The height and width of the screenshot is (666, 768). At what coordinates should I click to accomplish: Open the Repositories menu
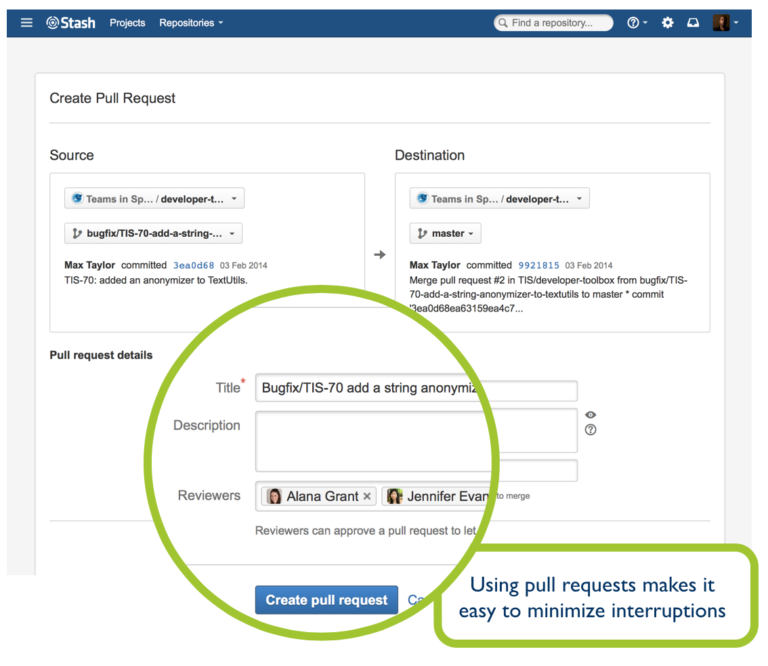[191, 23]
